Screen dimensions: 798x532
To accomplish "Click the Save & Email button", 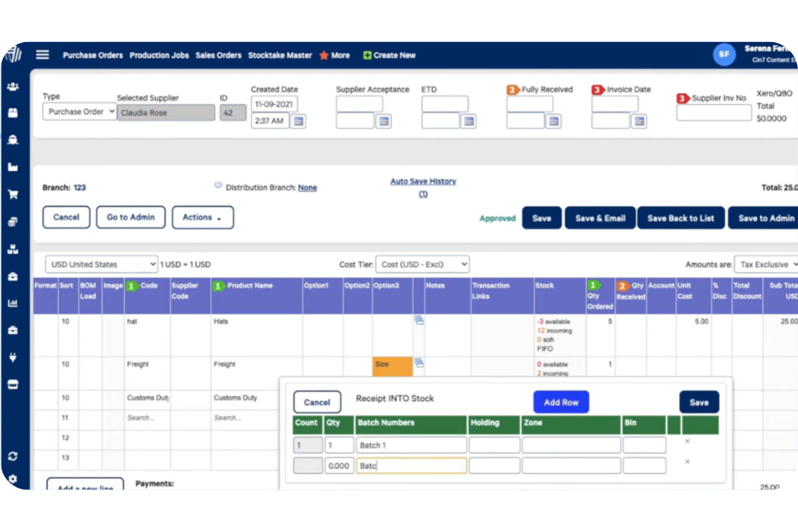I will tap(600, 218).
